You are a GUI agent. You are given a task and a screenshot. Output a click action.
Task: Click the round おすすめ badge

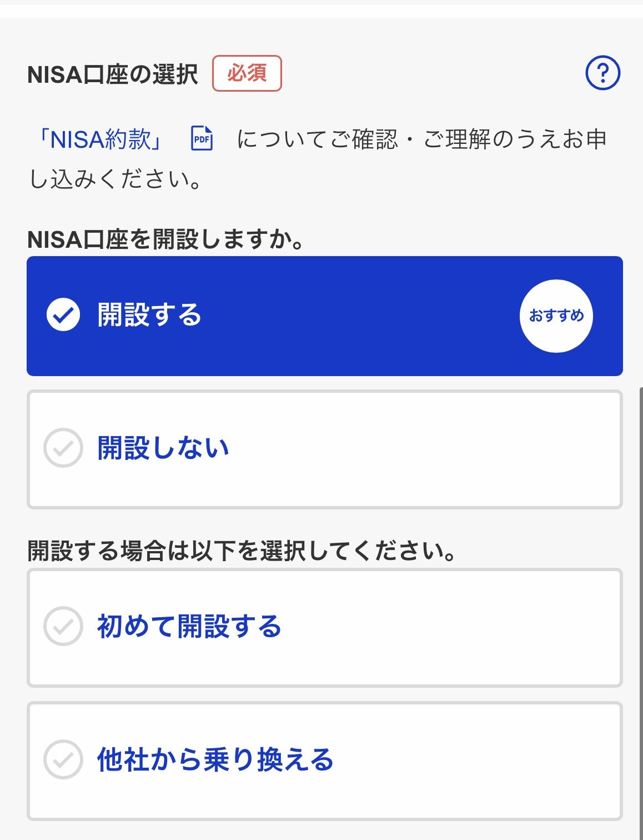(x=556, y=316)
